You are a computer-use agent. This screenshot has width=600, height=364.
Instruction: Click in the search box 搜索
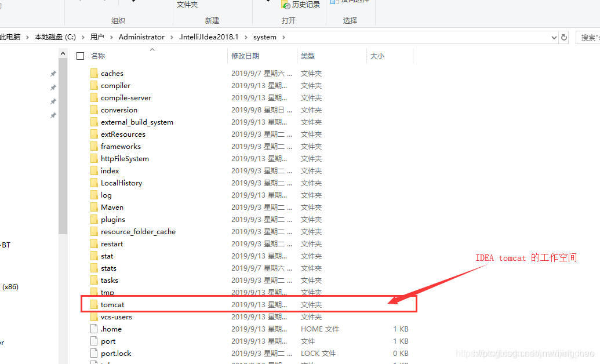tap(588, 38)
